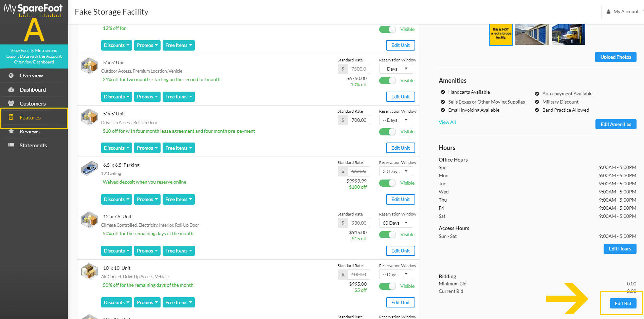
Task: Click the My Account user icon
Action: pos(608,12)
